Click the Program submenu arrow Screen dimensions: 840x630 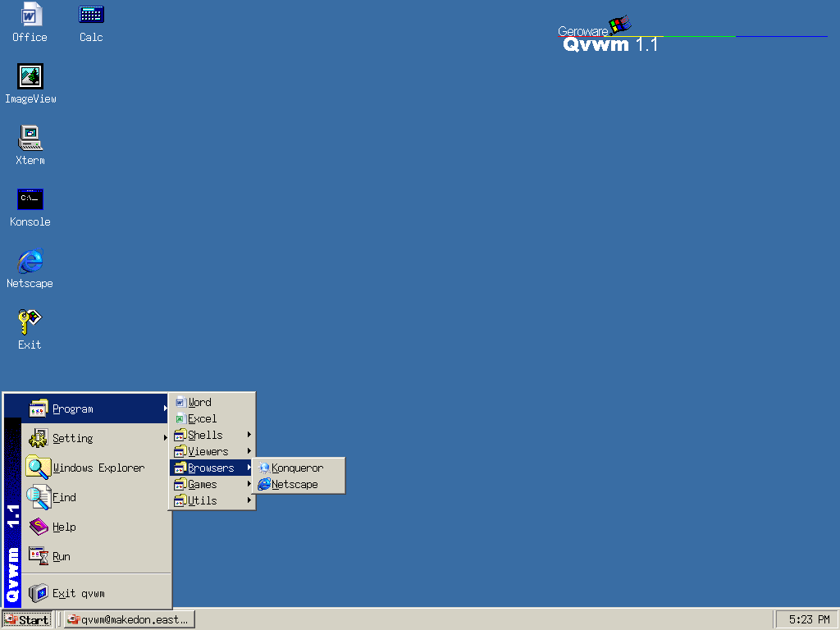pos(166,409)
